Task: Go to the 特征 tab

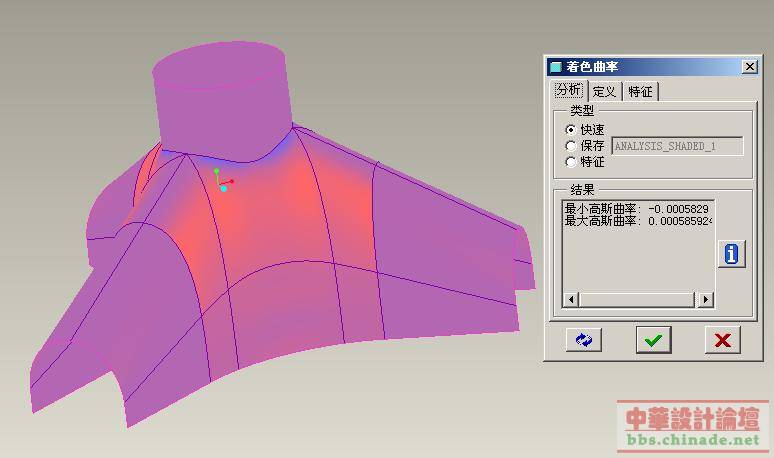Action: click(x=640, y=92)
